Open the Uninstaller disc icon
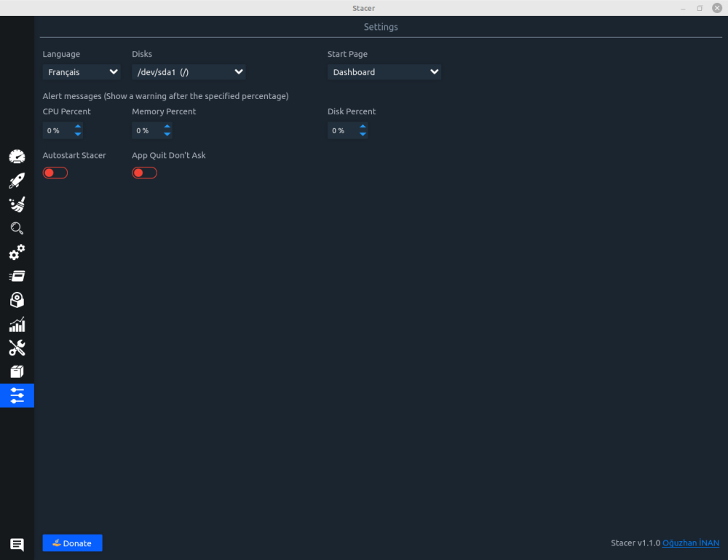Image resolution: width=728 pixels, height=560 pixels. pos(17,300)
